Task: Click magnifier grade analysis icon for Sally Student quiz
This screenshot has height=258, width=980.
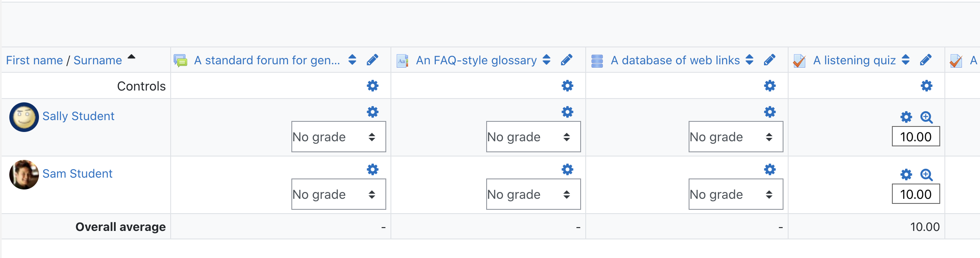Action: tap(927, 117)
